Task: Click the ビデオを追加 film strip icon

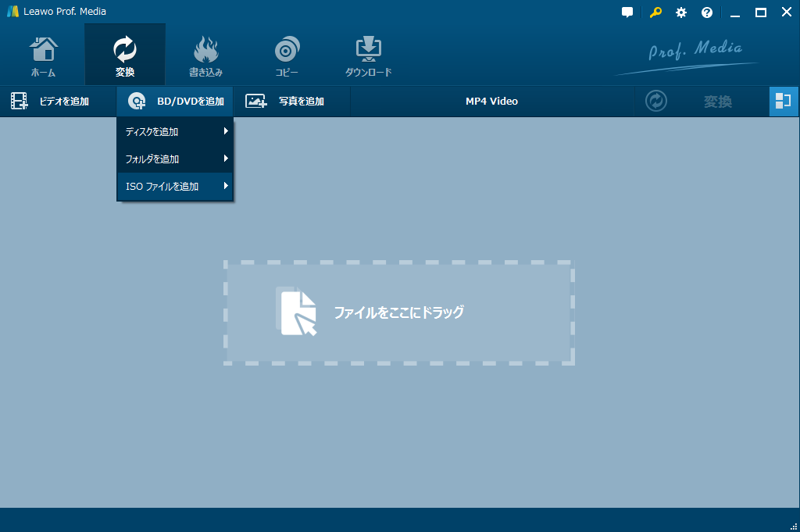Action: 18,101
